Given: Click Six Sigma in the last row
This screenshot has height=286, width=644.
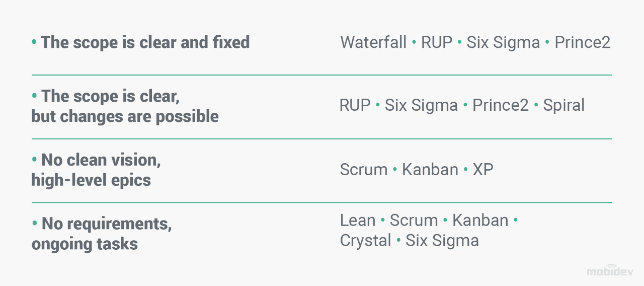Looking at the screenshot, I should [x=442, y=241].
